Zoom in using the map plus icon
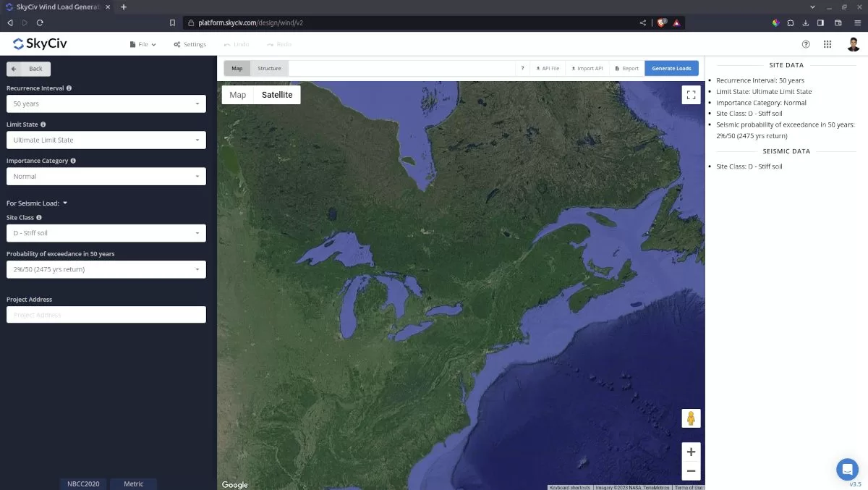The image size is (868, 490). click(691, 452)
